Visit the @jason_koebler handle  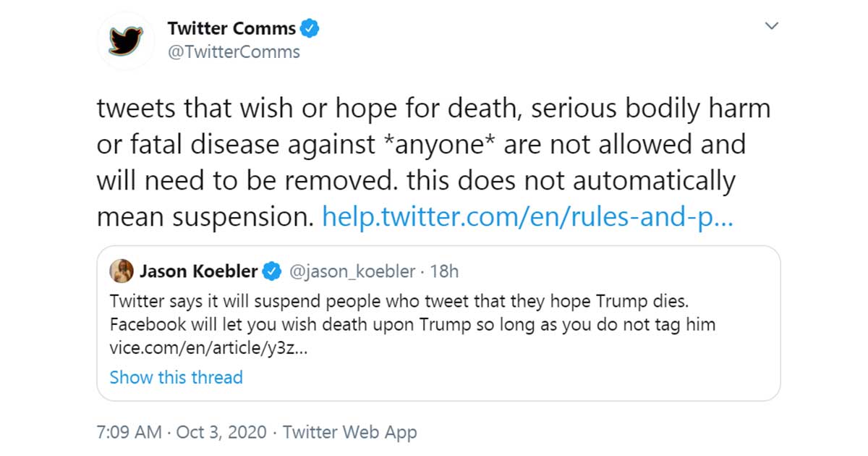pyautogui.click(x=352, y=271)
